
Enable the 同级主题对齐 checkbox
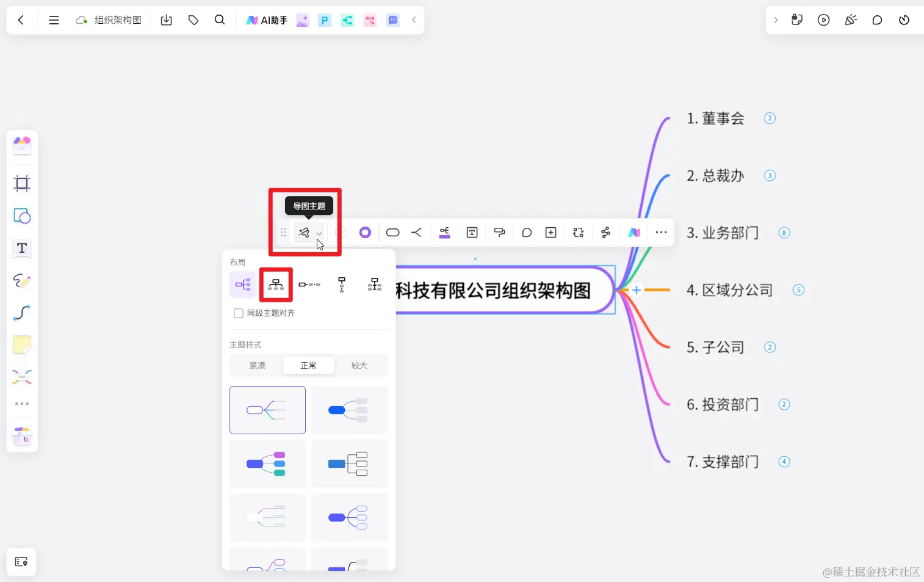239,313
